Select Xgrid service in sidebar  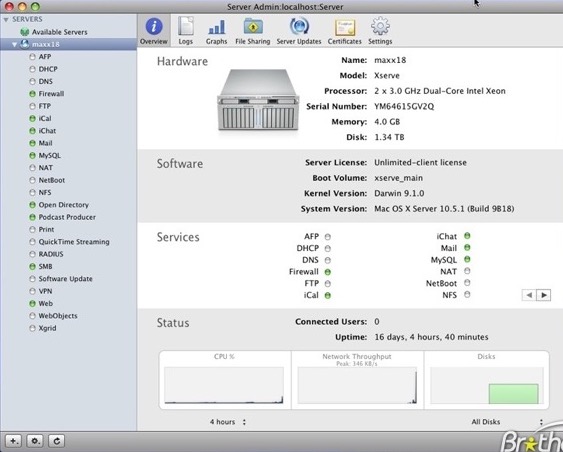pyautogui.click(x=47, y=328)
